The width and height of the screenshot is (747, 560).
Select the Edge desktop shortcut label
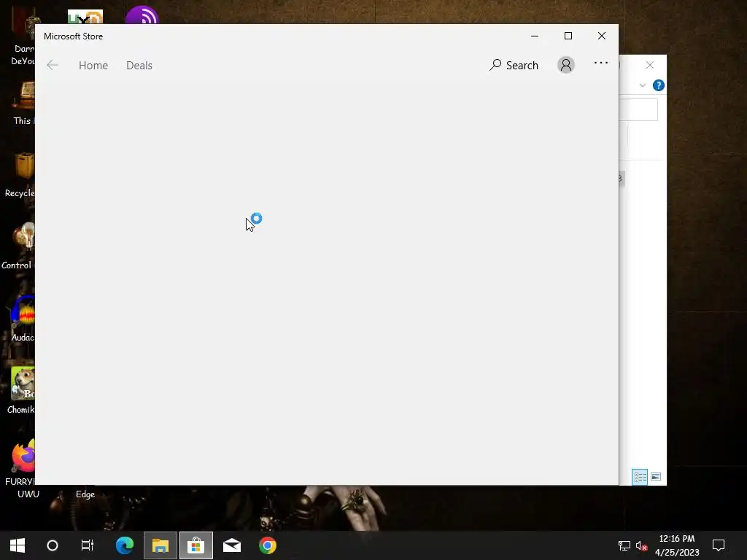[x=85, y=494]
